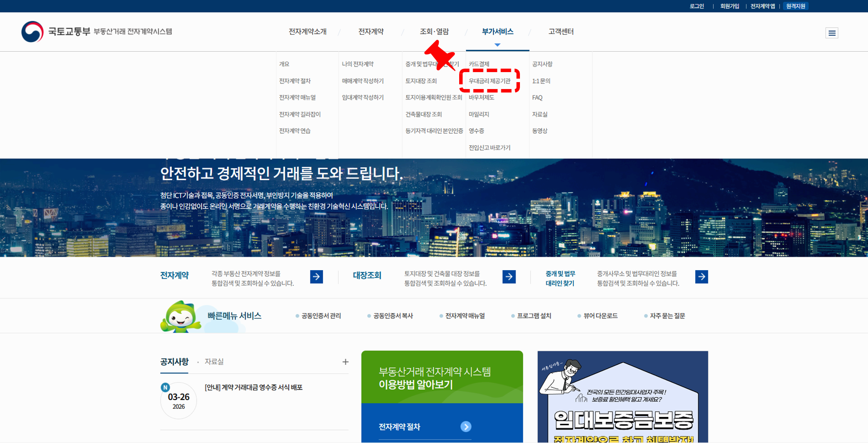Select 토지대장 조회 submenu item
The width and height of the screenshot is (868, 443).
421,81
